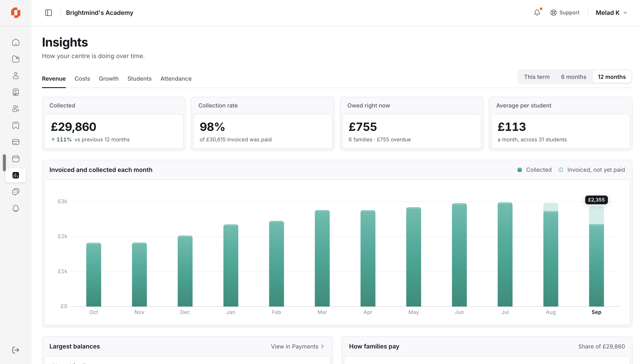Click the 98% collection rate value

(212, 127)
